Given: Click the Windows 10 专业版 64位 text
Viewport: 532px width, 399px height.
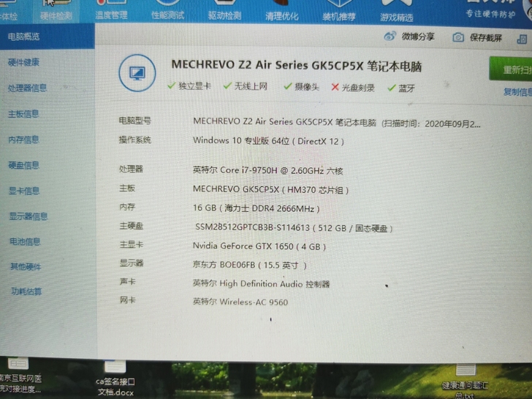Looking at the screenshot, I should (x=241, y=140).
